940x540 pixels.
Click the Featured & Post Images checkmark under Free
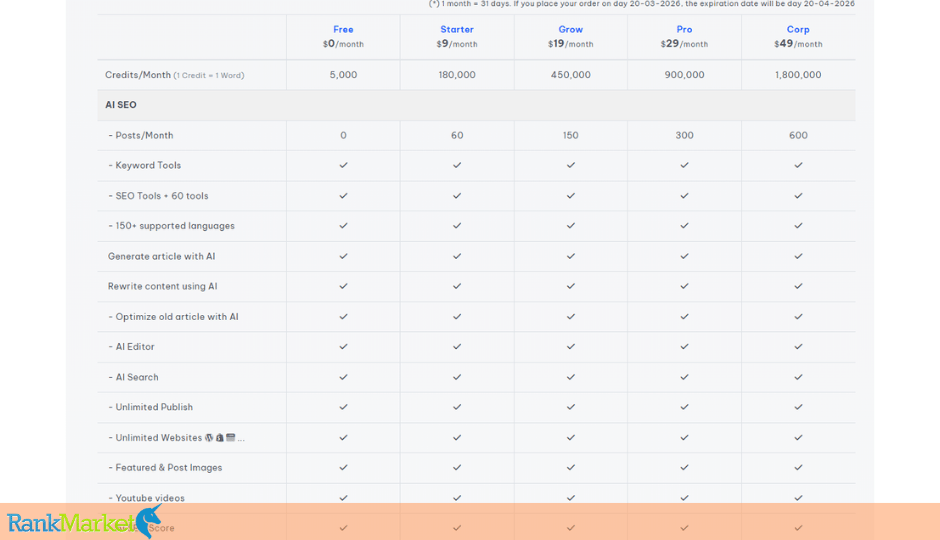(344, 467)
